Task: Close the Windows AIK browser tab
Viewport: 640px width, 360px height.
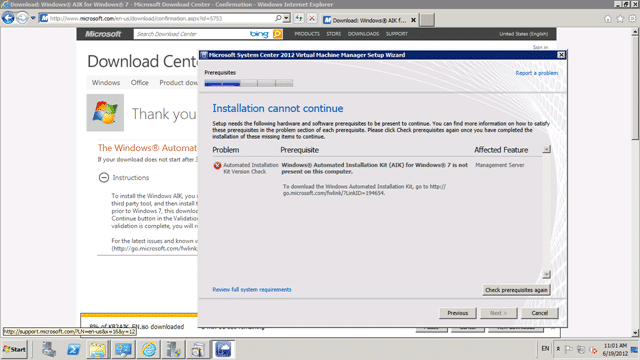Action: tap(413, 20)
